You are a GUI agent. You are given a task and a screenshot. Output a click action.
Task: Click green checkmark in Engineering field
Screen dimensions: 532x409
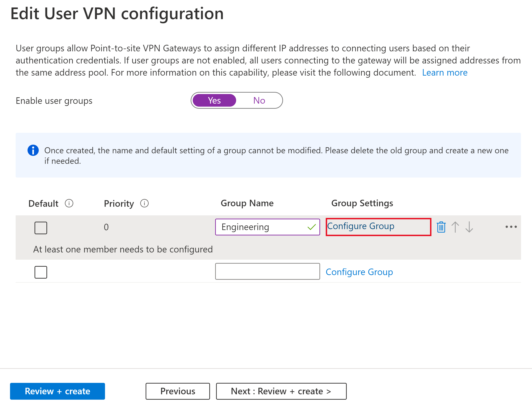(311, 227)
